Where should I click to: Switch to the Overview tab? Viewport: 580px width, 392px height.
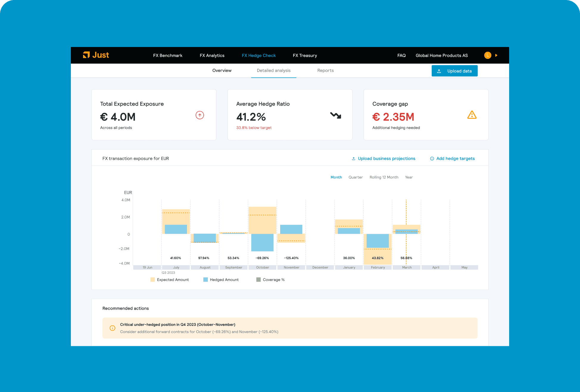click(x=222, y=70)
